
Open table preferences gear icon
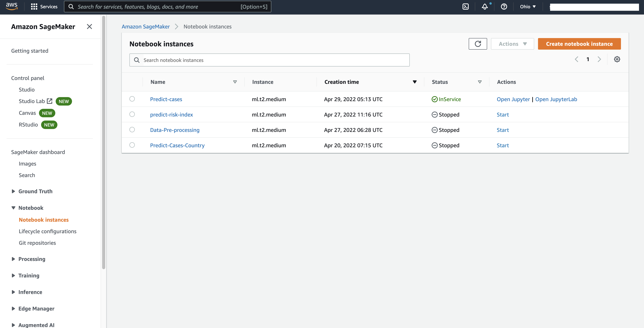coord(617,59)
